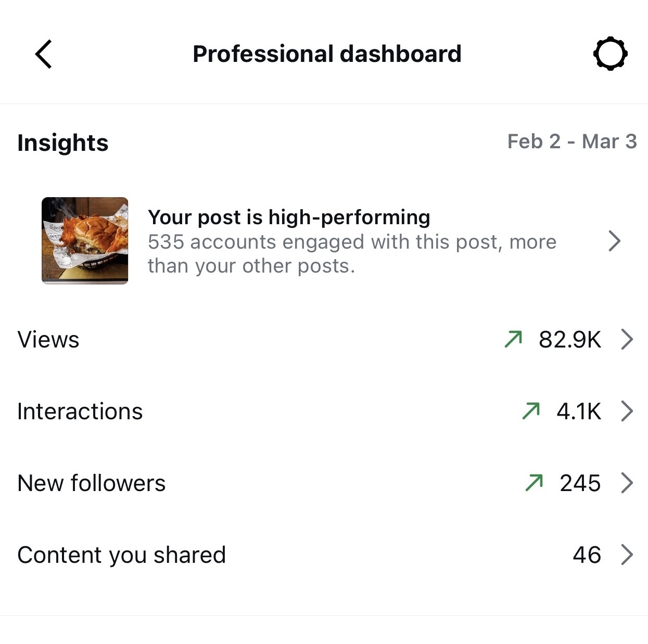Click the green trend arrow beside Views
The height and width of the screenshot is (644, 648).
513,339
